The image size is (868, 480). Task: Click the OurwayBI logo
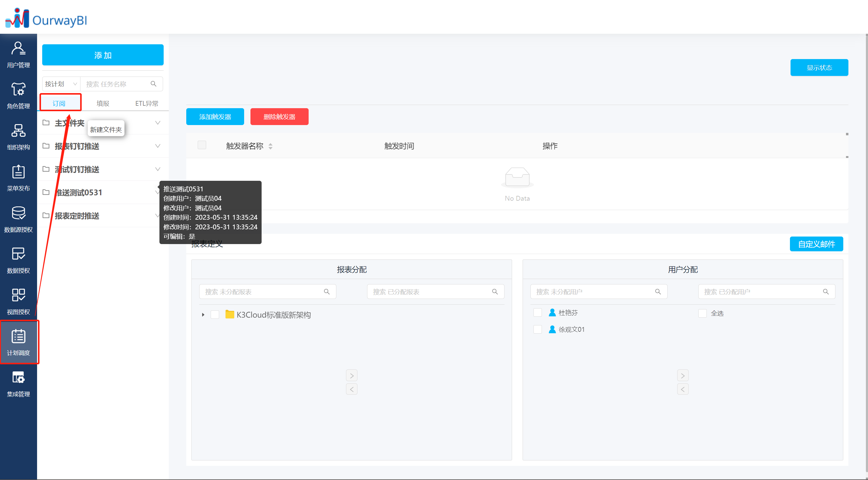(46, 18)
